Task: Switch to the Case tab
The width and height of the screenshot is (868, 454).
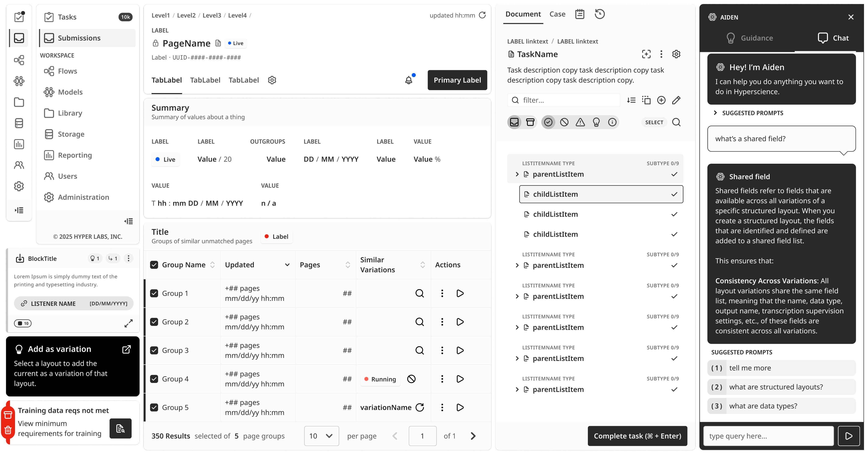Action: tap(557, 14)
